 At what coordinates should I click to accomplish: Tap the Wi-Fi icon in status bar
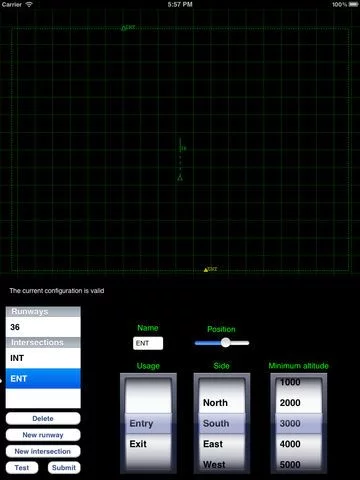(29, 4)
